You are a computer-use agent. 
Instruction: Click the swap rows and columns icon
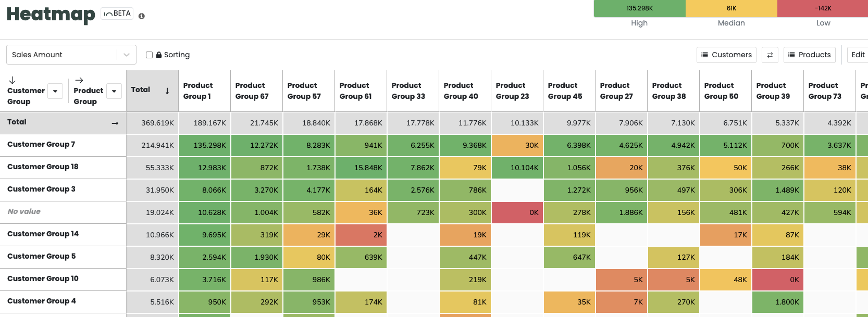(x=770, y=55)
